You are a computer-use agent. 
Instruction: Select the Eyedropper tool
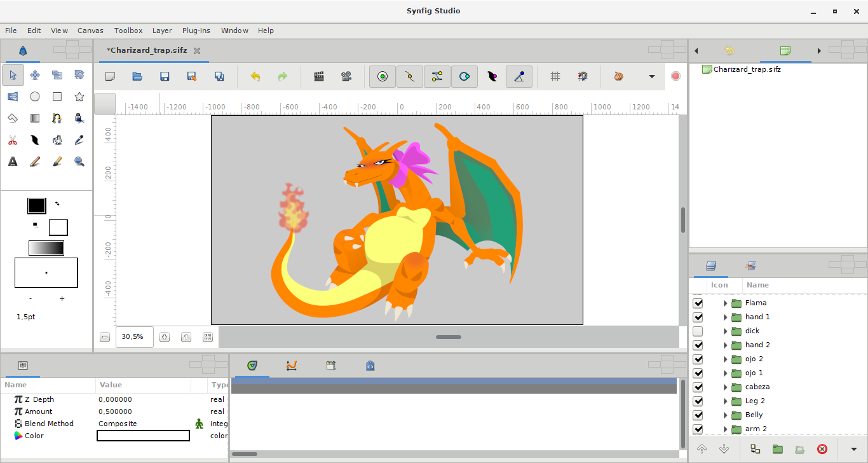click(x=79, y=140)
